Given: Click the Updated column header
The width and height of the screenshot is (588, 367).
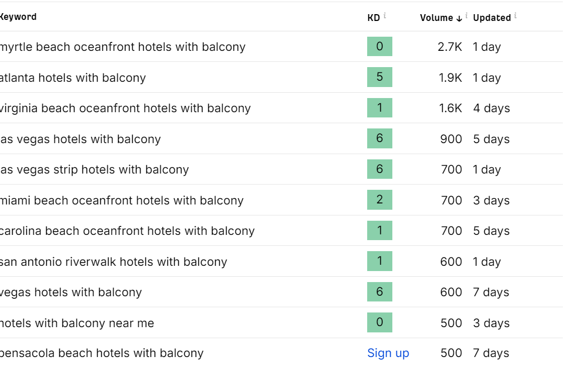Looking at the screenshot, I should tap(491, 18).
